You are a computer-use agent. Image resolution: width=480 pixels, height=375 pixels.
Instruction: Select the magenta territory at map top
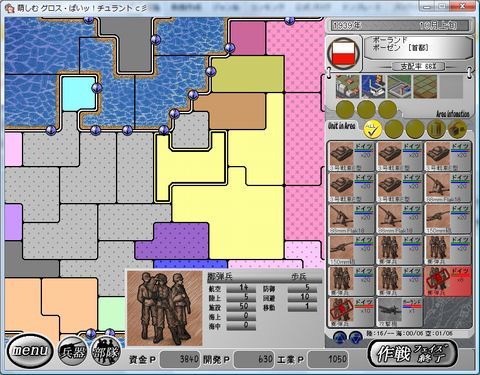point(248,38)
